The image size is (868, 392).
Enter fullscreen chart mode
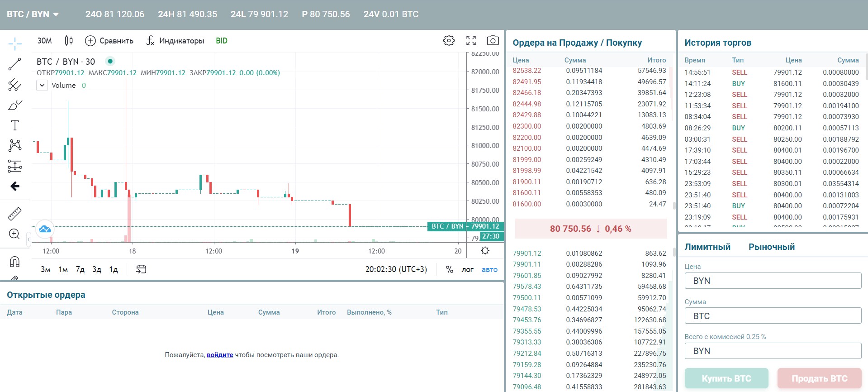(x=471, y=41)
